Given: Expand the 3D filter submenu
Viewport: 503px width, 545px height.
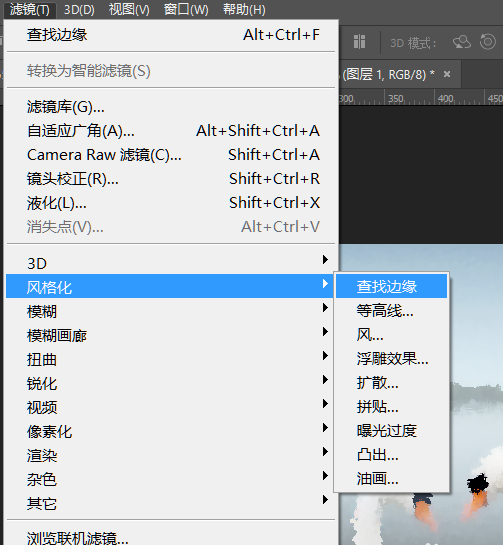Looking at the screenshot, I should pos(172,263).
